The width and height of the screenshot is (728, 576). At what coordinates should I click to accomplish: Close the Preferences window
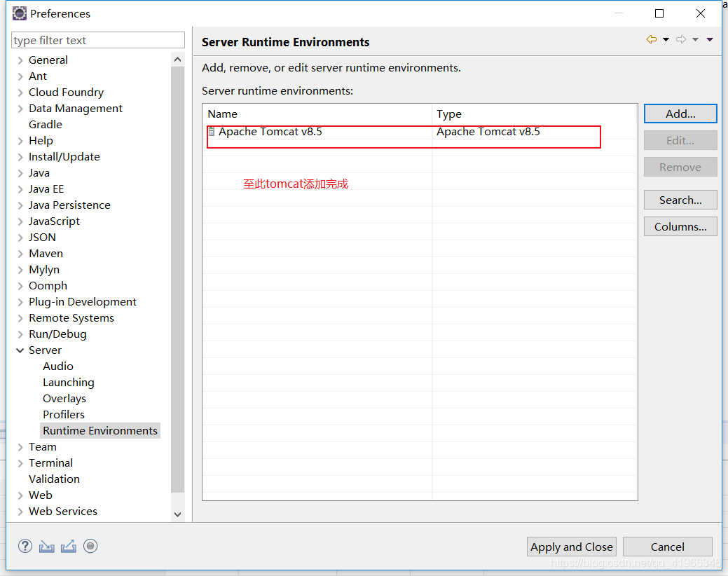click(701, 13)
